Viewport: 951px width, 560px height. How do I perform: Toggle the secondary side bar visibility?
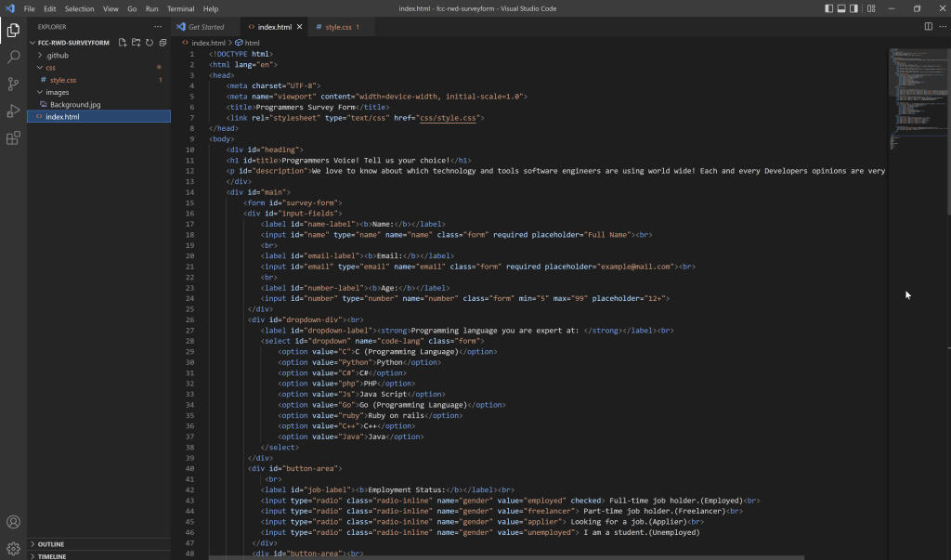854,8
